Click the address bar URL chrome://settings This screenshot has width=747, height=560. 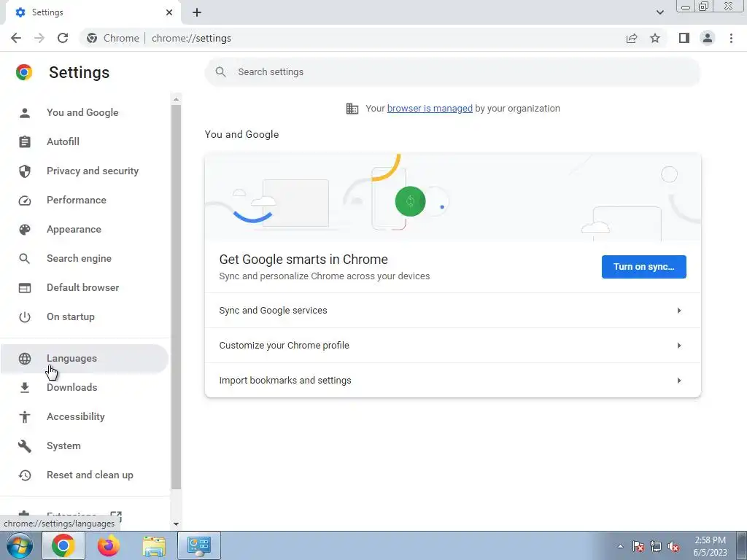(x=192, y=38)
